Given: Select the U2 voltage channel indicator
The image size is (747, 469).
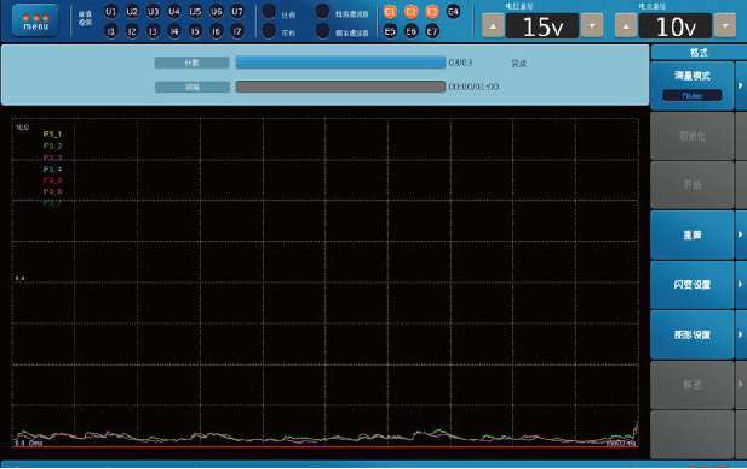Looking at the screenshot, I should tap(132, 12).
